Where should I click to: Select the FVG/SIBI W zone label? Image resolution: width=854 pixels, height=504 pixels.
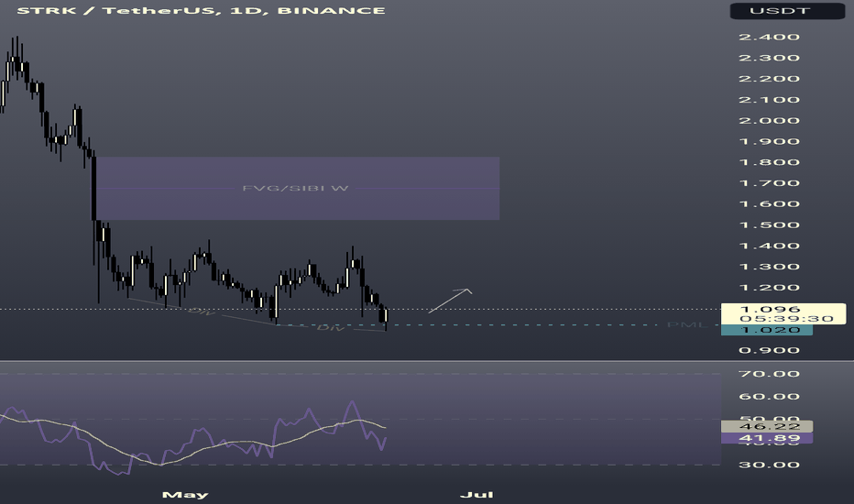click(x=295, y=188)
